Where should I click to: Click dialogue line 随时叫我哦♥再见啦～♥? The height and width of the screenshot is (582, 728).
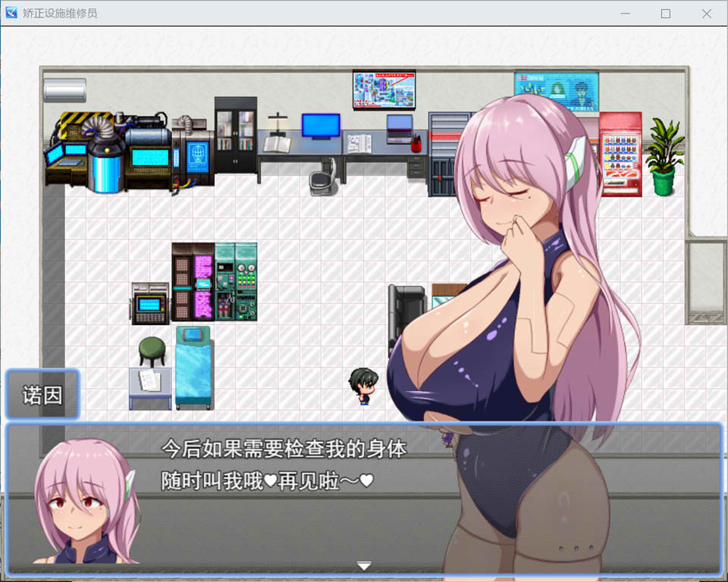point(268,480)
